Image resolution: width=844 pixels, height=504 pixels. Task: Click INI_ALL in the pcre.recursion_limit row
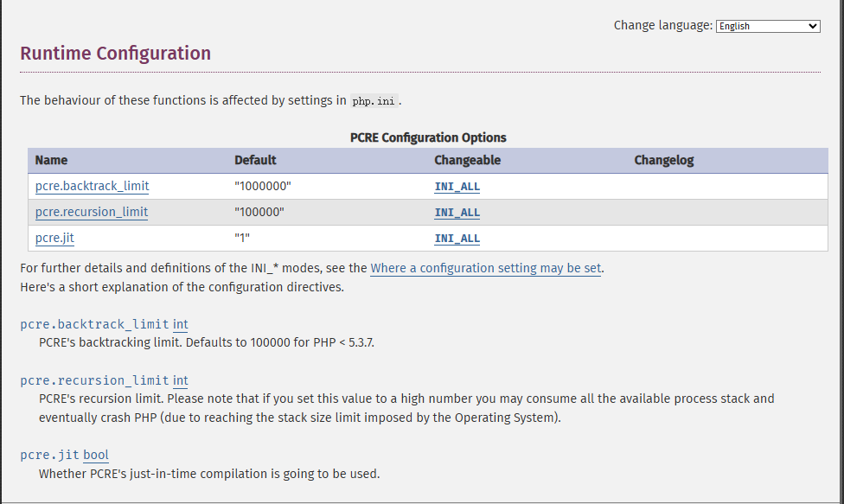[457, 213]
